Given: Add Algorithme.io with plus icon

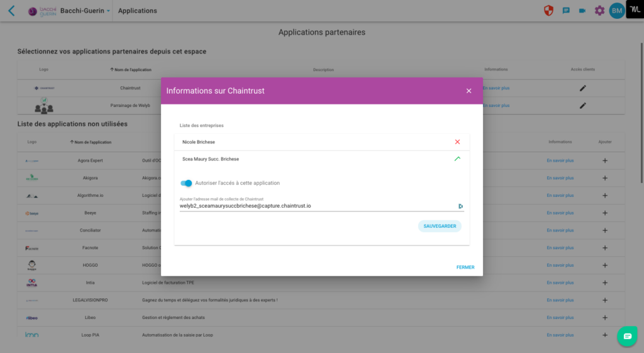Looking at the screenshot, I should [604, 196].
